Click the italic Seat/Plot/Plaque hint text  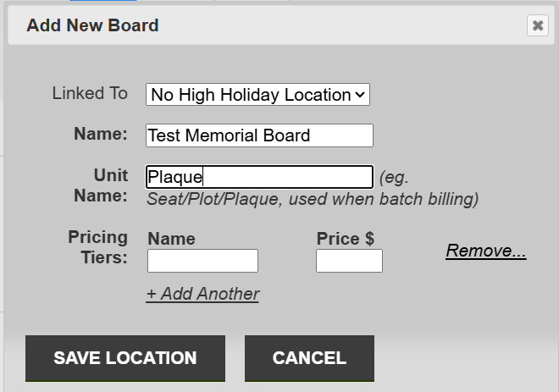(x=313, y=200)
